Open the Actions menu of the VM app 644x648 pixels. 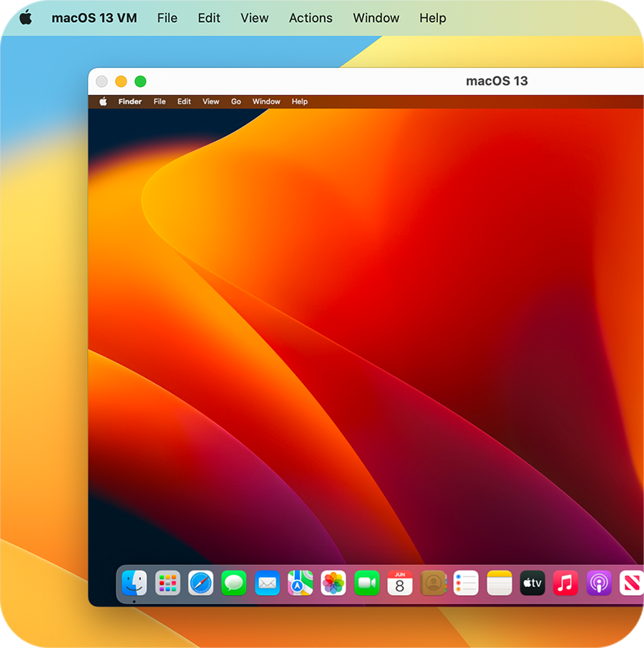coord(310,18)
